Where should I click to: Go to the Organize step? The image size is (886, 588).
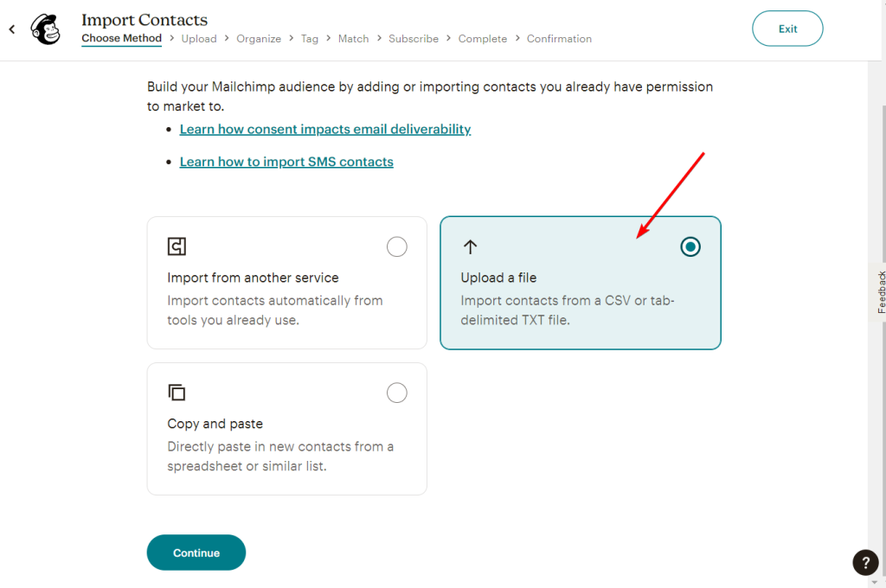[x=259, y=39]
